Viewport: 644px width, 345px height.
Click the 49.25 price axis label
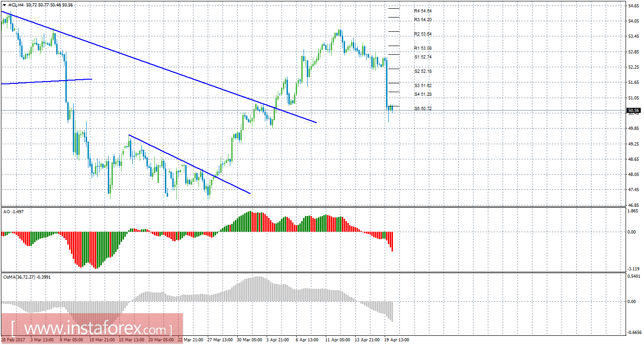click(x=633, y=144)
